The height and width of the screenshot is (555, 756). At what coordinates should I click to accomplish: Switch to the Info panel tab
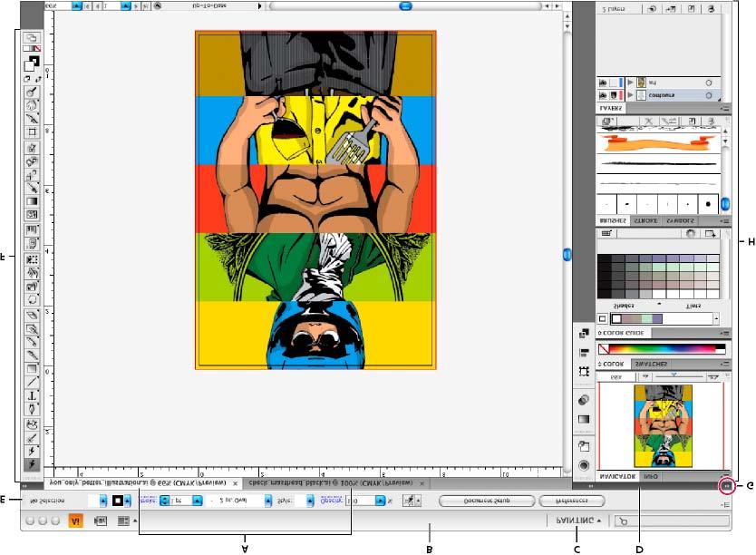[651, 476]
